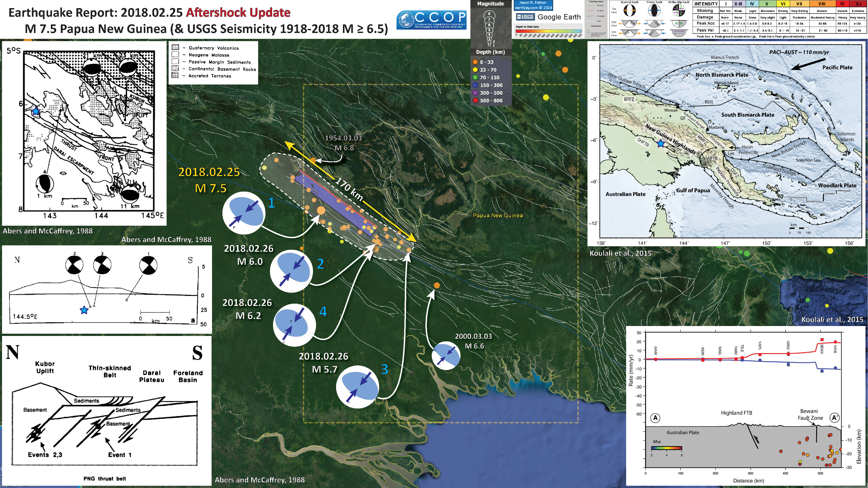Click the 170 km rupture length label
The width and height of the screenshot is (868, 488).
pyautogui.click(x=348, y=189)
